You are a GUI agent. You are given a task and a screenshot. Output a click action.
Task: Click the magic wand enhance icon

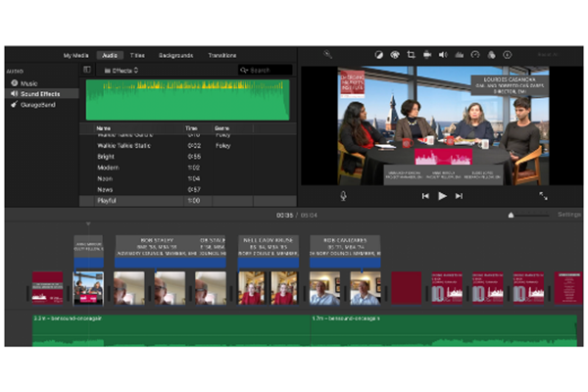pyautogui.click(x=327, y=55)
